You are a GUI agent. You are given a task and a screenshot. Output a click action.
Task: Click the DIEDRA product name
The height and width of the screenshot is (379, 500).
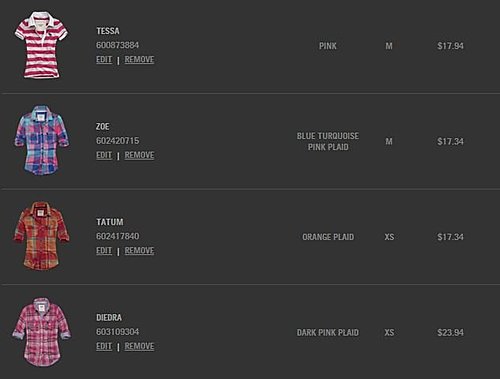pyautogui.click(x=109, y=318)
